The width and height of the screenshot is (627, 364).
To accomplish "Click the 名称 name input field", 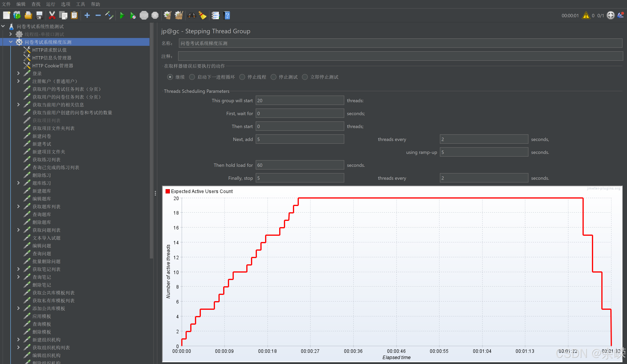I will [400, 43].
